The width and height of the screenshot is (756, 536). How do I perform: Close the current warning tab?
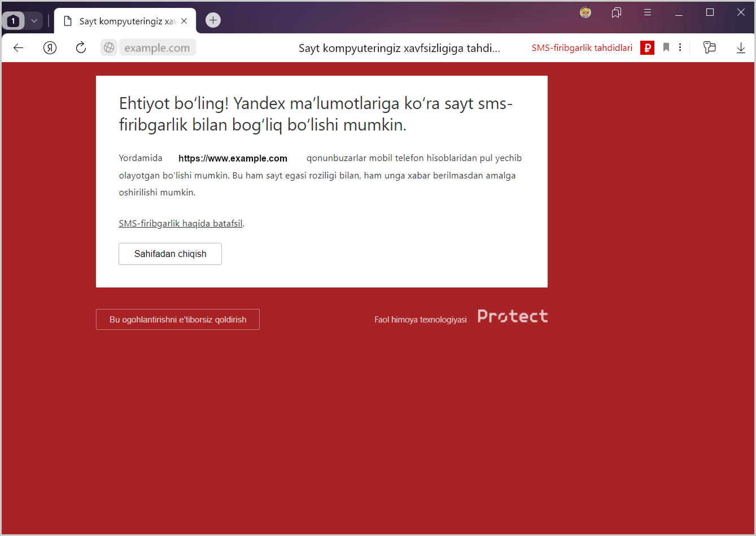(x=184, y=21)
